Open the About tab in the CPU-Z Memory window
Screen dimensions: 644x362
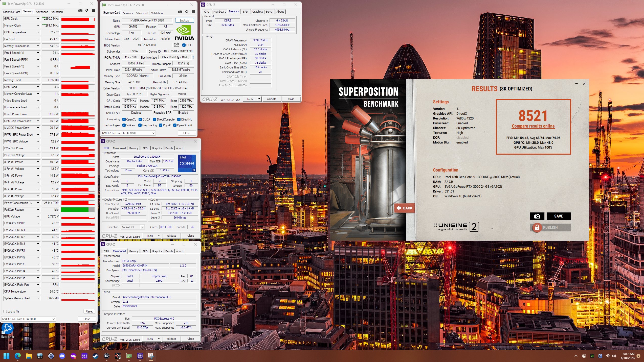pyautogui.click(x=280, y=12)
